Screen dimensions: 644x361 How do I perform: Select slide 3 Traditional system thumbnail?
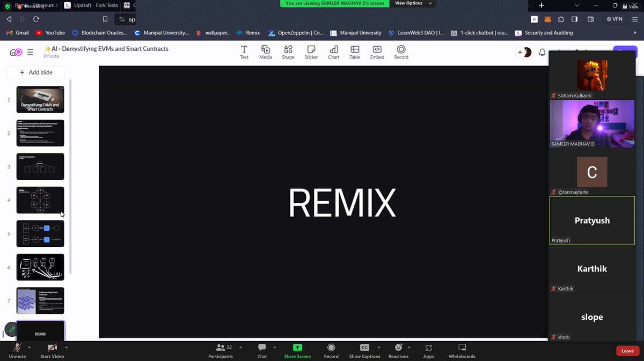coord(40,166)
